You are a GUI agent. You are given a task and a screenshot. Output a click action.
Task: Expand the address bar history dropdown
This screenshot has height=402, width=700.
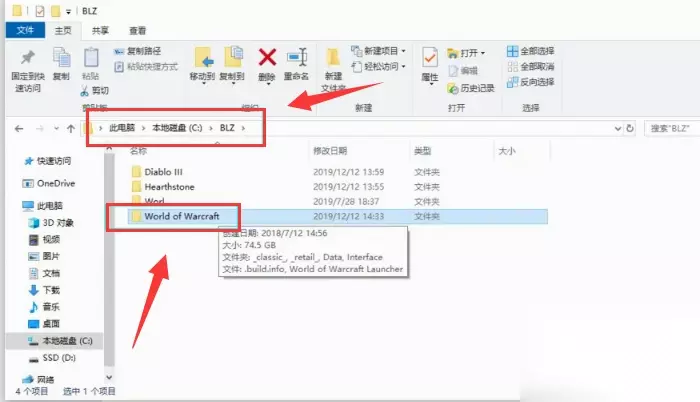(x=618, y=129)
